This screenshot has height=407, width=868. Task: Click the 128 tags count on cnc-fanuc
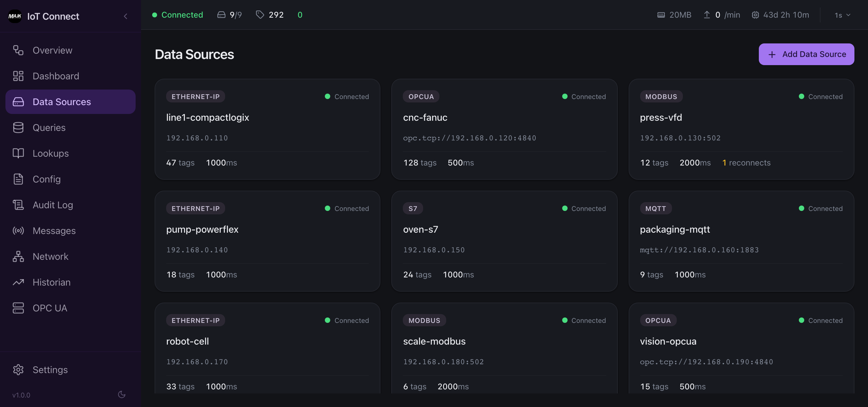tap(420, 163)
